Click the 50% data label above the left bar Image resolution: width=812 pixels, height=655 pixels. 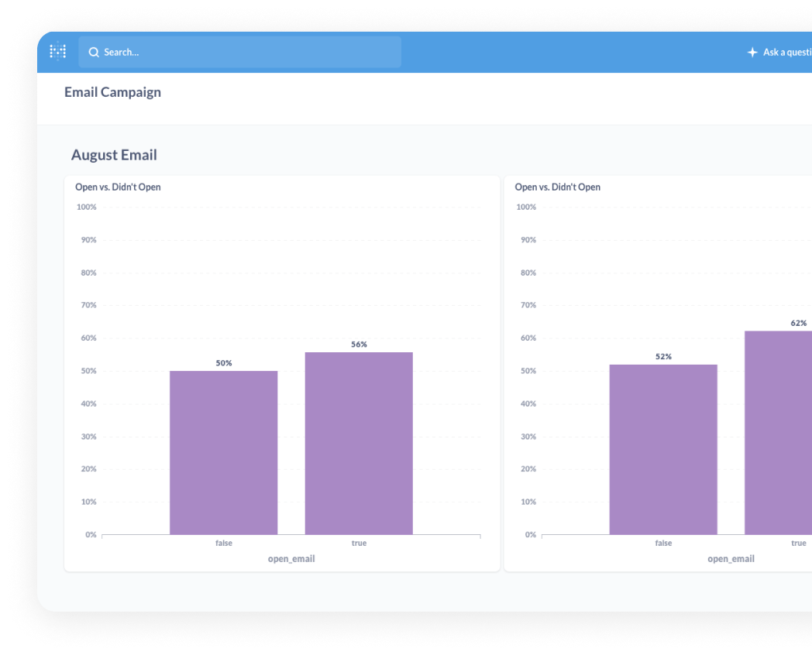pos(223,362)
